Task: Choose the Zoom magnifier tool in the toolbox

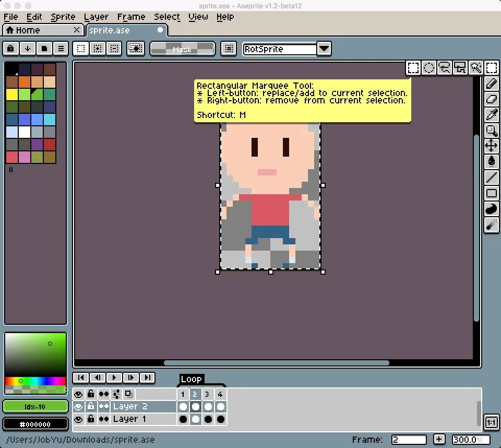Action: [492, 130]
